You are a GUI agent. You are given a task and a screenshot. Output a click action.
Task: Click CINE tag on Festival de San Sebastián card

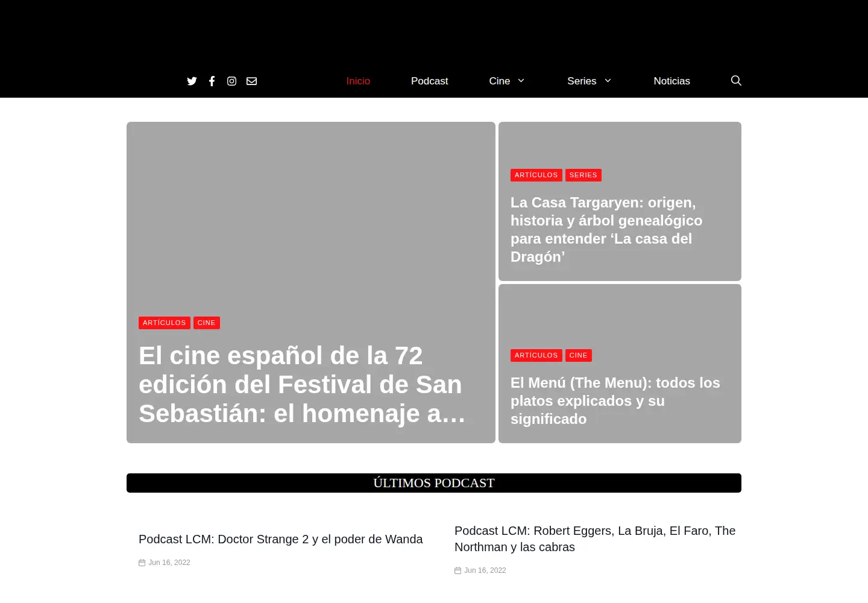click(x=207, y=323)
